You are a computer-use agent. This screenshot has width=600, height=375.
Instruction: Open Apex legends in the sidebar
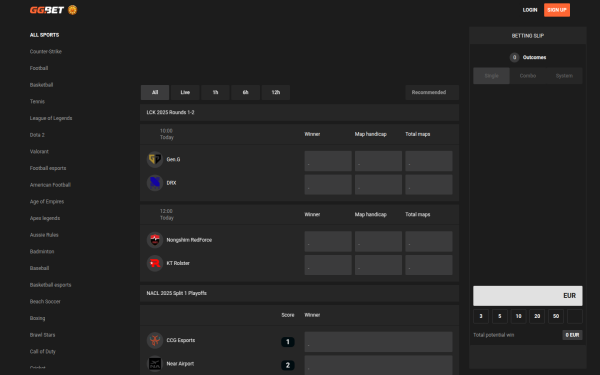(x=45, y=218)
